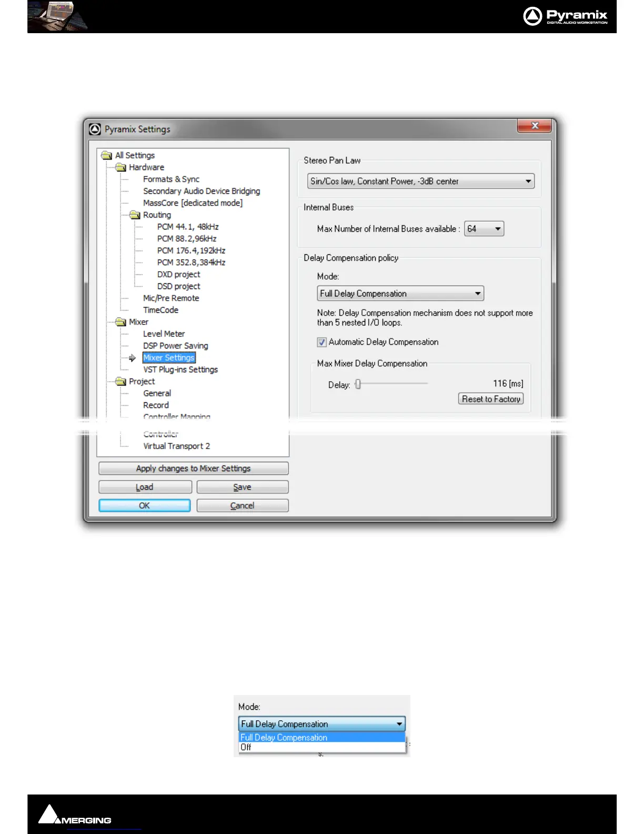This screenshot has width=644, height=834.
Task: Select VST Plug-ins Settings item
Action: click(180, 370)
